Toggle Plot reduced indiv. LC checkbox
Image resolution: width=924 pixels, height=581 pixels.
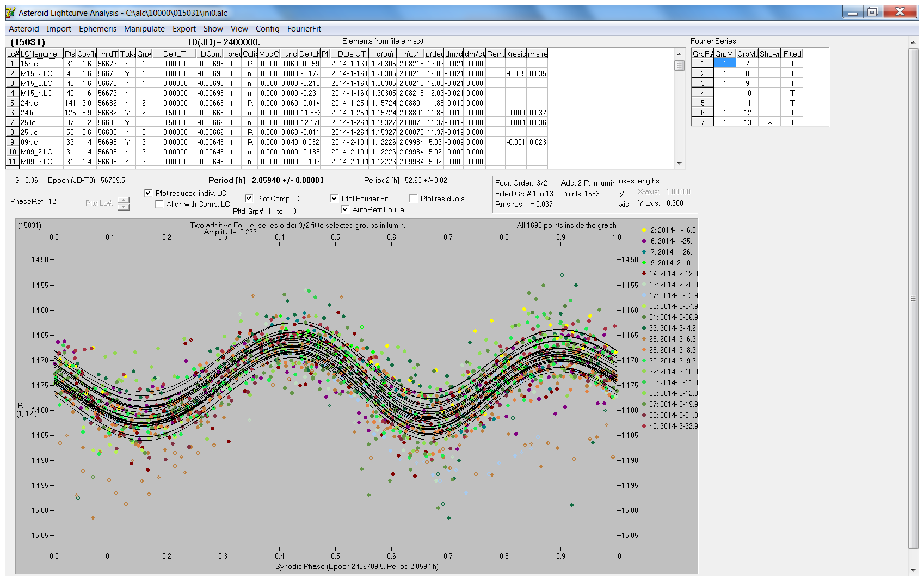coord(148,193)
